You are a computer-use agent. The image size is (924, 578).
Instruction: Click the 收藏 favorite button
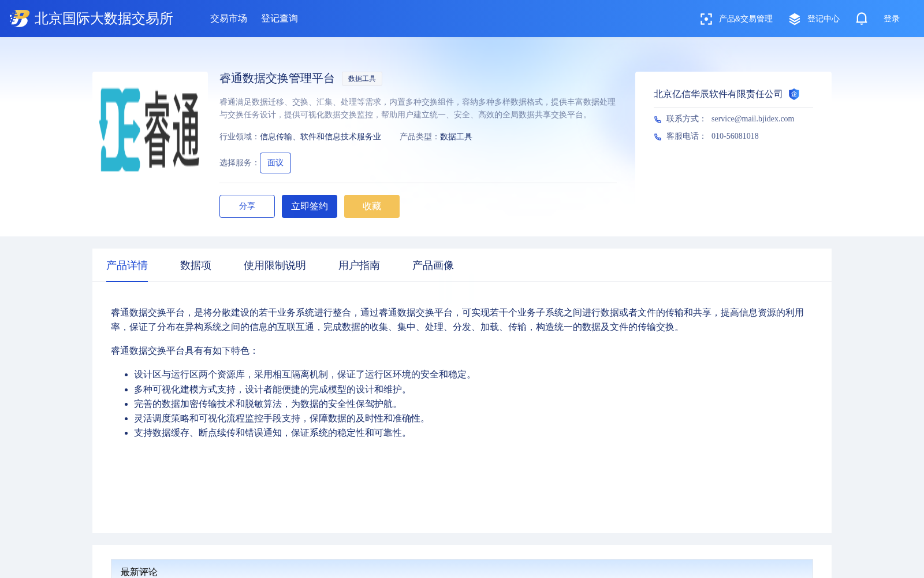(x=372, y=206)
